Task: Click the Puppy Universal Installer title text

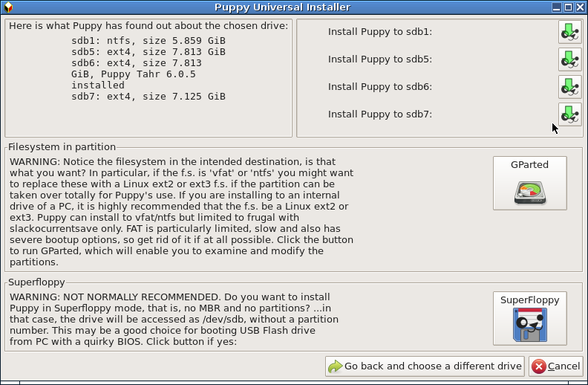Action: (x=282, y=7)
